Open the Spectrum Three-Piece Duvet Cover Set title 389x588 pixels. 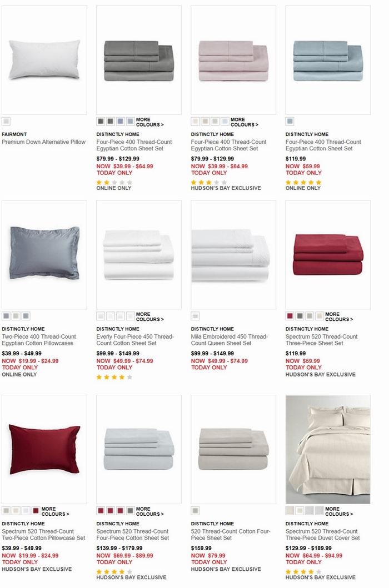point(322,534)
